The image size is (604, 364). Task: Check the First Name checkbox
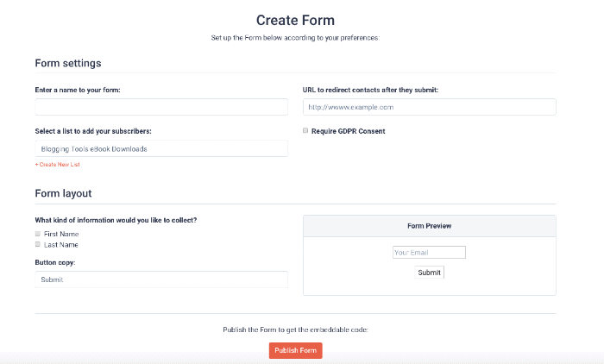coord(38,234)
